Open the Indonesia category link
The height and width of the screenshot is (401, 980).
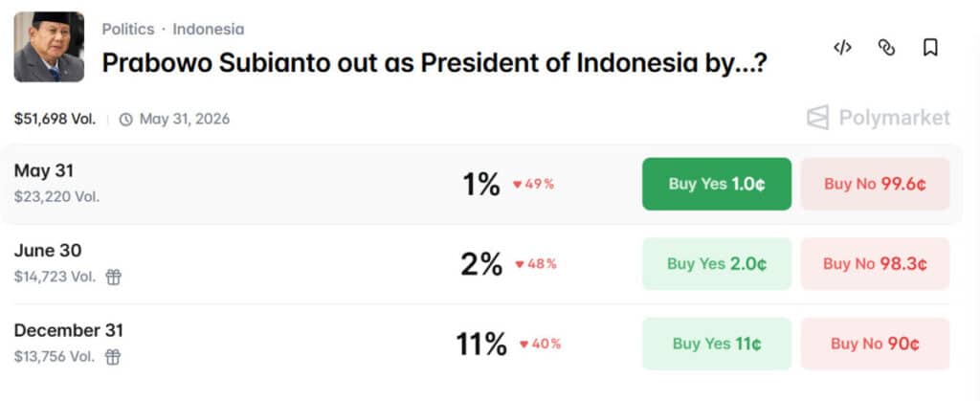[x=208, y=30]
